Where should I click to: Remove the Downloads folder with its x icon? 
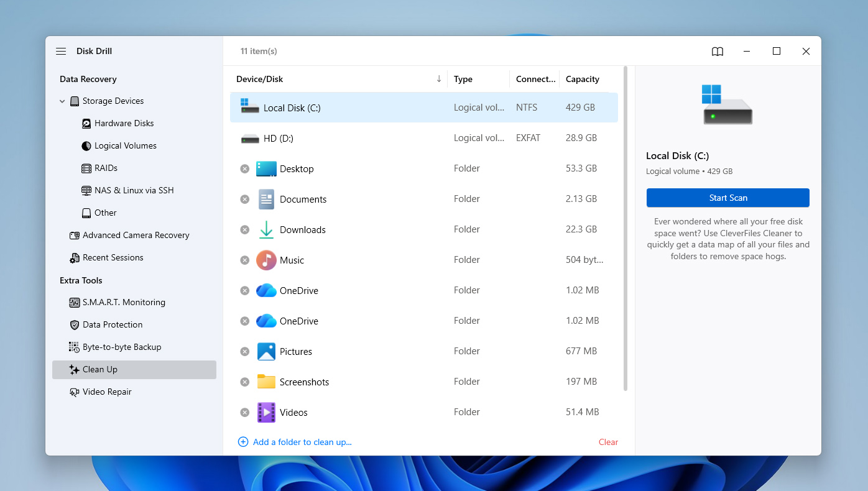pyautogui.click(x=245, y=230)
